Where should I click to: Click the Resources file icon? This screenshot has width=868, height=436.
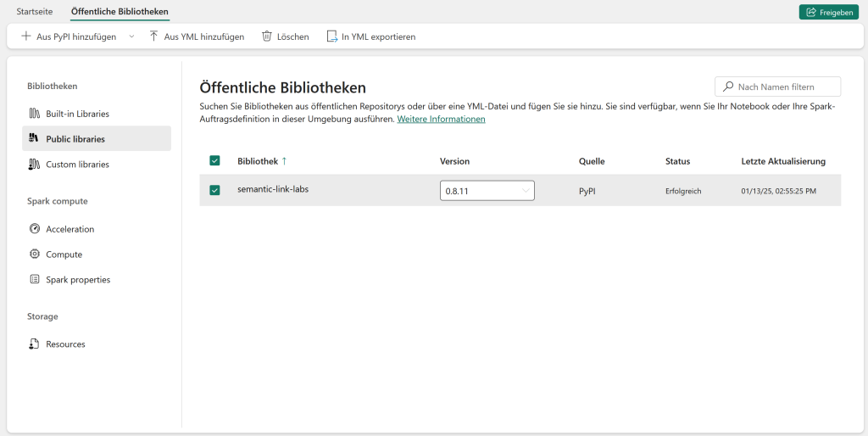click(34, 344)
